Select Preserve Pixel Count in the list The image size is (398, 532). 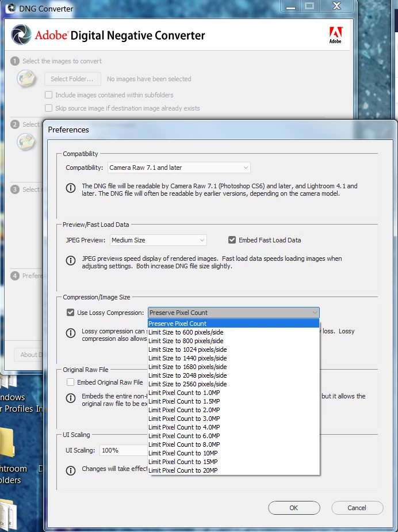[x=234, y=324]
